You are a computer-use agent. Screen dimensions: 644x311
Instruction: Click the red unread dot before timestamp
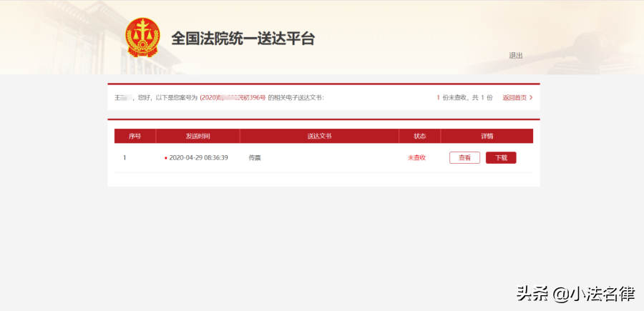click(x=165, y=158)
